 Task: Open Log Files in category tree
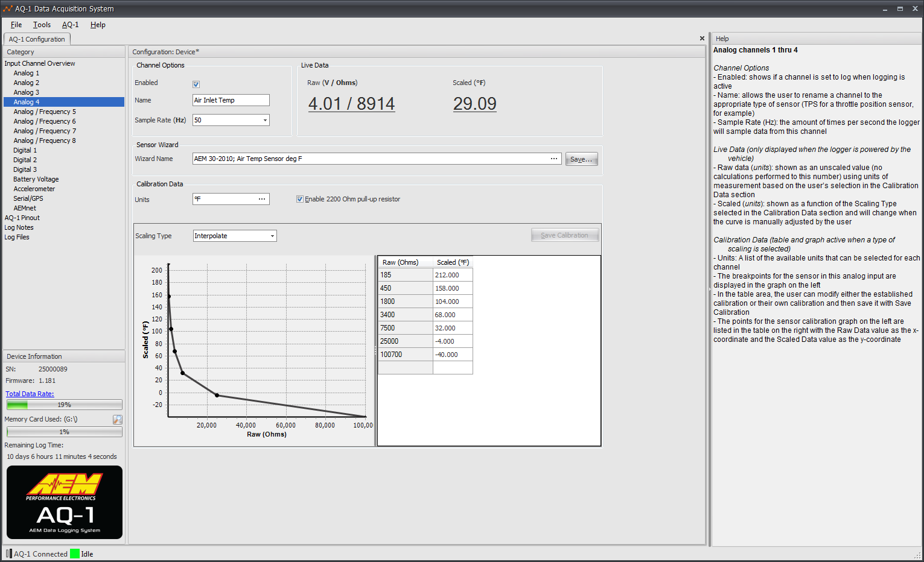(17, 237)
